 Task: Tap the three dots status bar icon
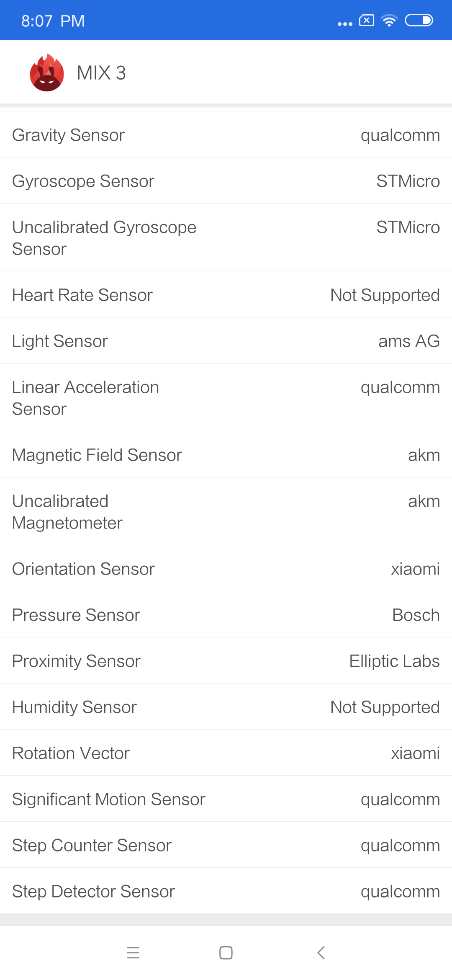point(345,24)
